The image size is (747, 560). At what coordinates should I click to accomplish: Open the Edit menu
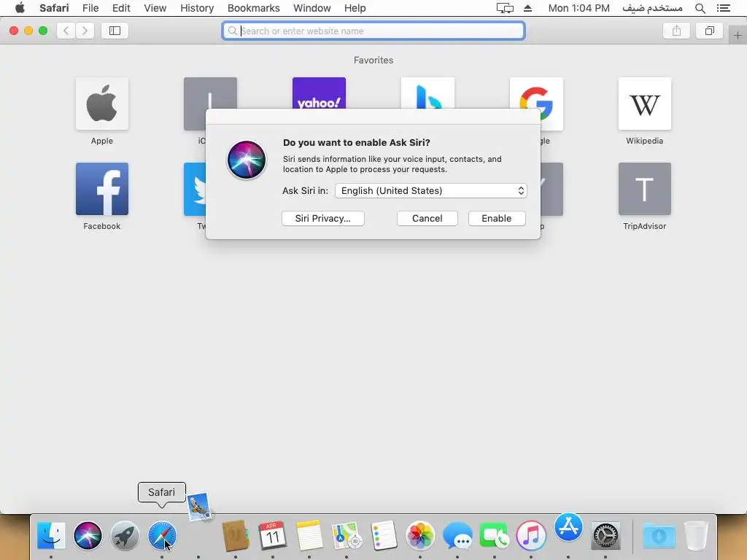121,8
